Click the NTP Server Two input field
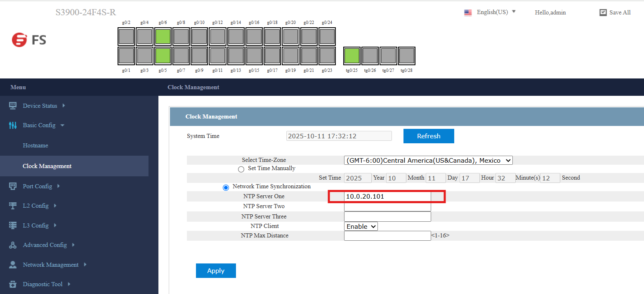The height and width of the screenshot is (294, 644). 387,206
